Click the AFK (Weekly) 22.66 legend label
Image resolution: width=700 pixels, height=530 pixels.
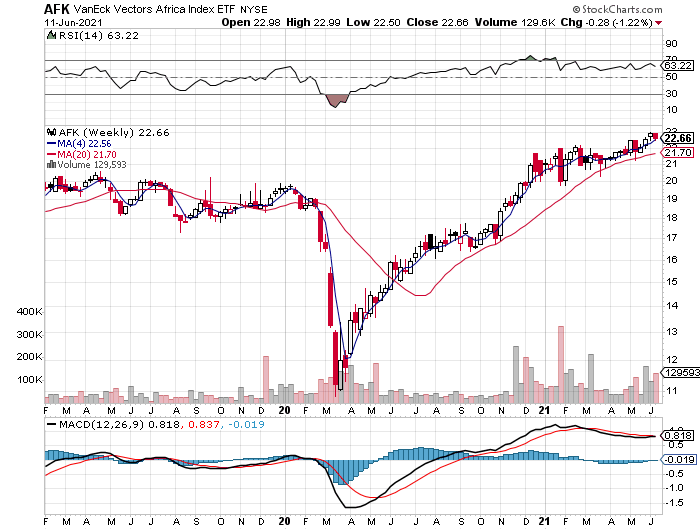tap(114, 133)
